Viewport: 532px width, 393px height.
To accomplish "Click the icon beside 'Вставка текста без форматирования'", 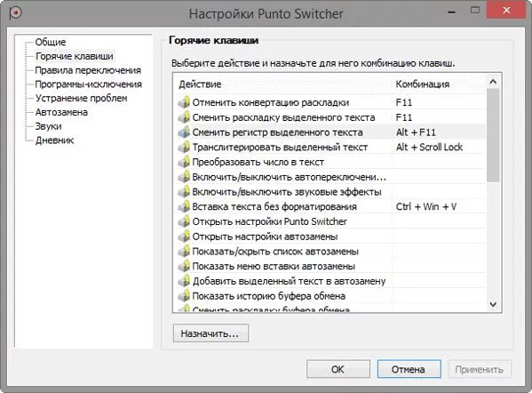I will pyautogui.click(x=184, y=206).
